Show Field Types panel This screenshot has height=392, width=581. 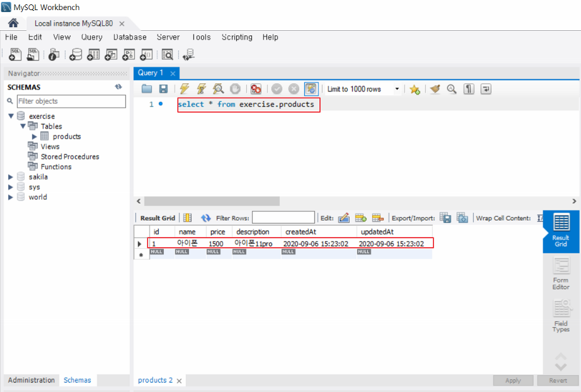pyautogui.click(x=561, y=316)
